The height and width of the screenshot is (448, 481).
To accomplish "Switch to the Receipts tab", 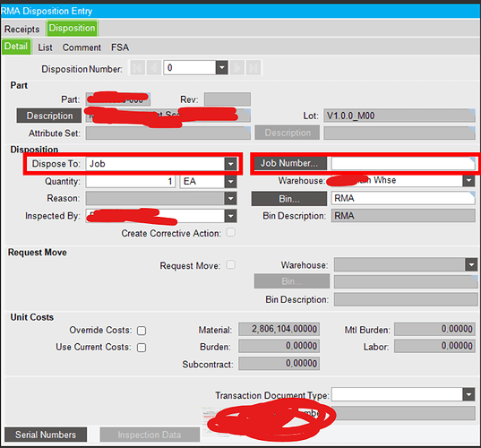I will (21, 30).
